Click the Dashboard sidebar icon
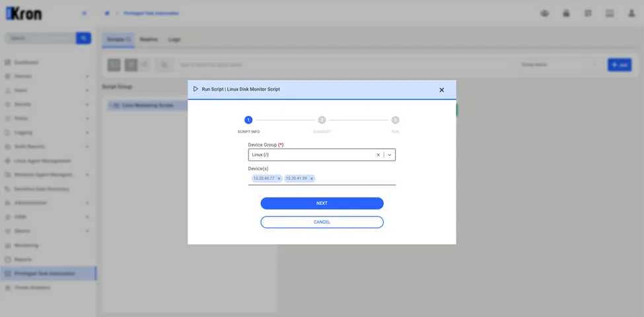644x317 pixels. [x=7, y=63]
